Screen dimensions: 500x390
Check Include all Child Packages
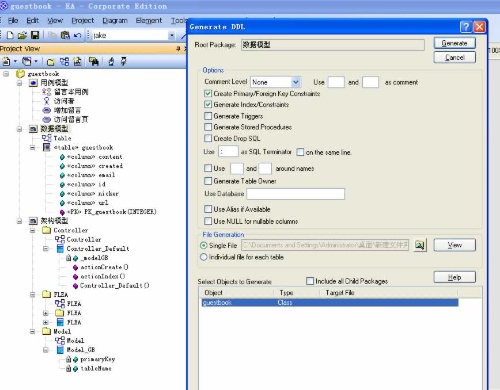[x=310, y=281]
